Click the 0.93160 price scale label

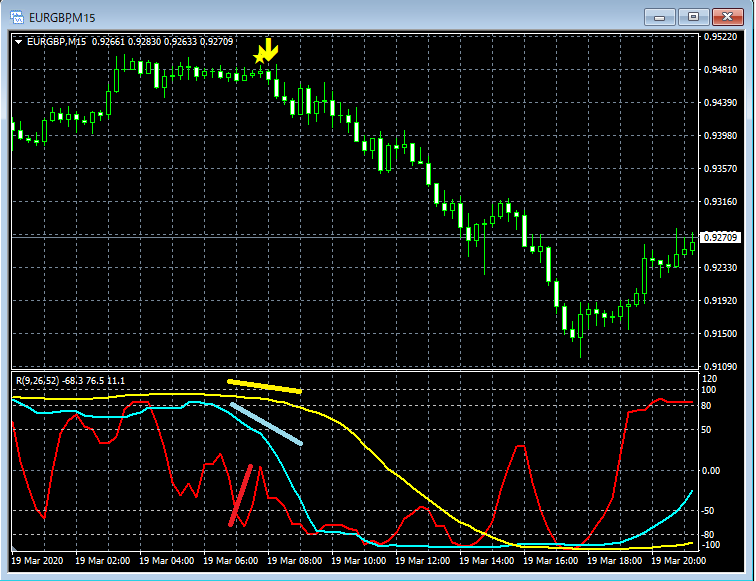[720, 202]
